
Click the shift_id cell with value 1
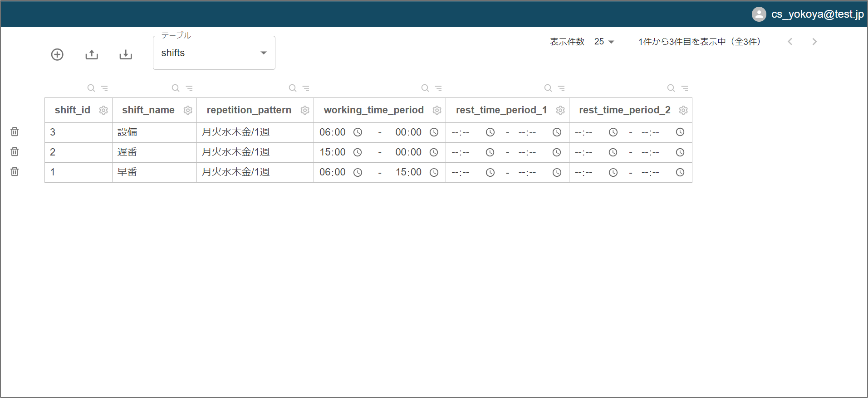click(x=78, y=172)
